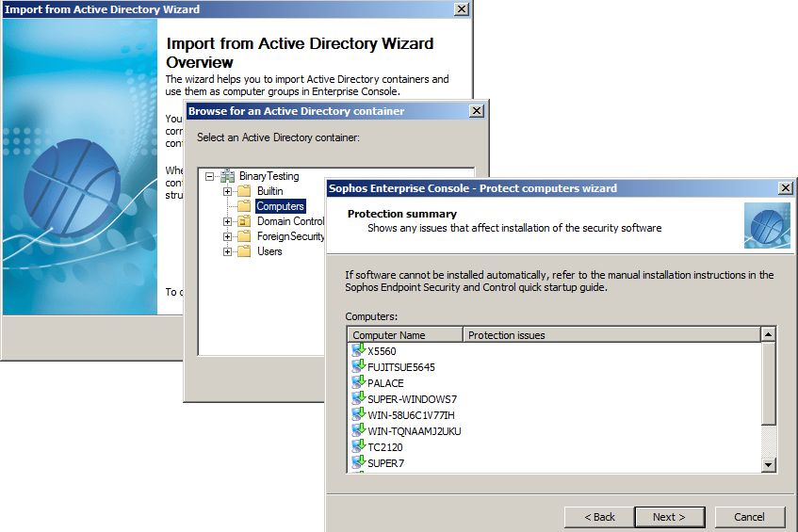Click the computers list scroll down arrow
The image size is (798, 532).
click(x=768, y=464)
